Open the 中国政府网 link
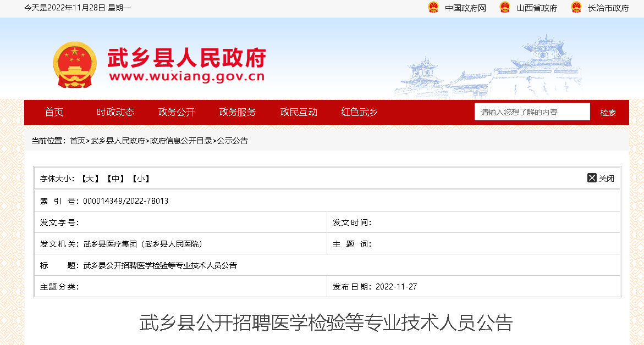This screenshot has width=644, height=345. [x=465, y=8]
